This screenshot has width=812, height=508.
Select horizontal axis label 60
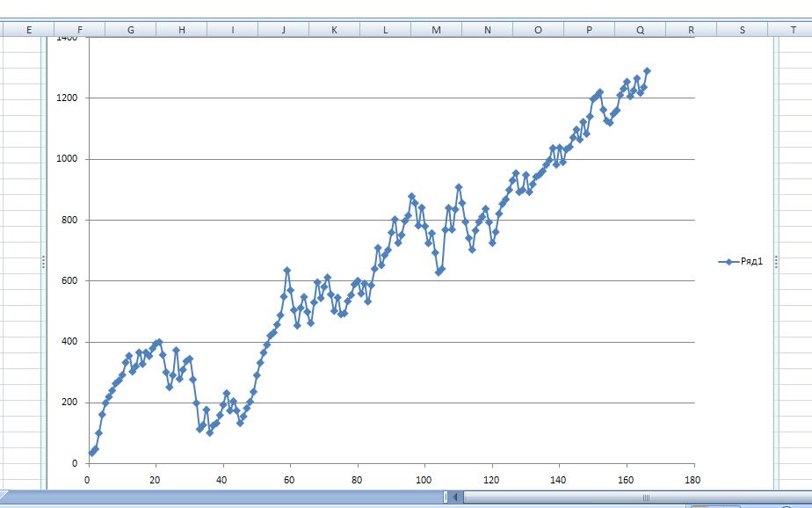tap(289, 480)
